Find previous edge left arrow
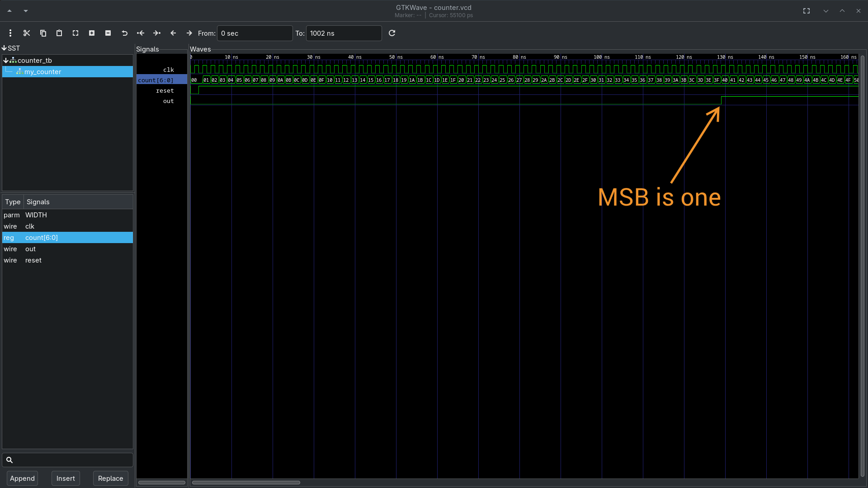The height and width of the screenshot is (488, 868). [x=173, y=33]
